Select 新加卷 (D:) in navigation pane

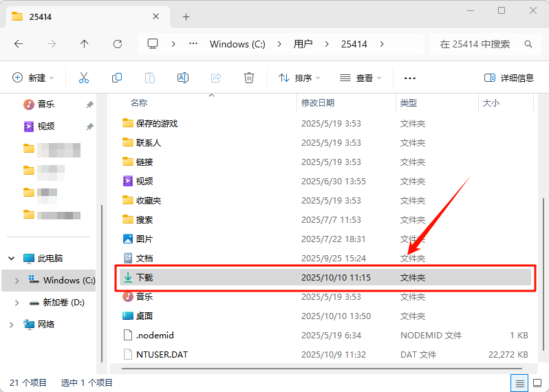[x=63, y=303]
